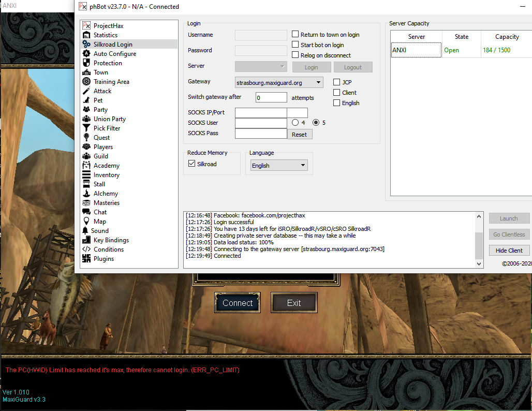The height and width of the screenshot is (411, 532).
Task: Uncheck the Silkroad reduce memory checkbox
Action: pyautogui.click(x=192, y=164)
